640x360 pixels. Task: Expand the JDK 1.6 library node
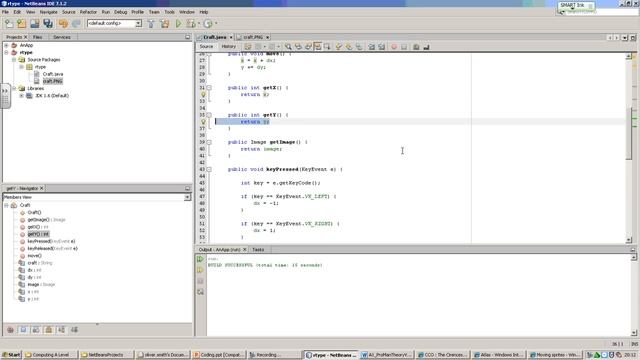(21, 96)
